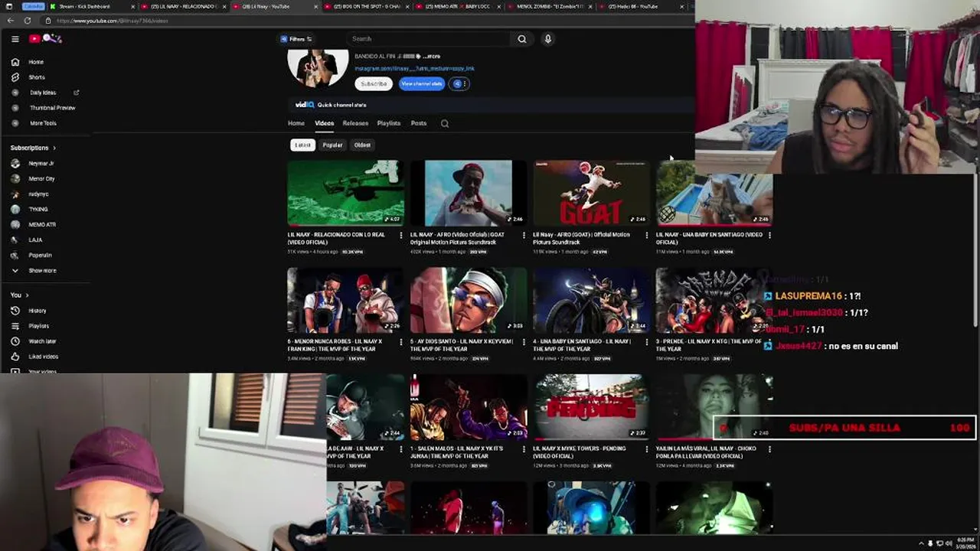980x551 pixels.
Task: Switch to the Releases tab
Action: tap(355, 123)
